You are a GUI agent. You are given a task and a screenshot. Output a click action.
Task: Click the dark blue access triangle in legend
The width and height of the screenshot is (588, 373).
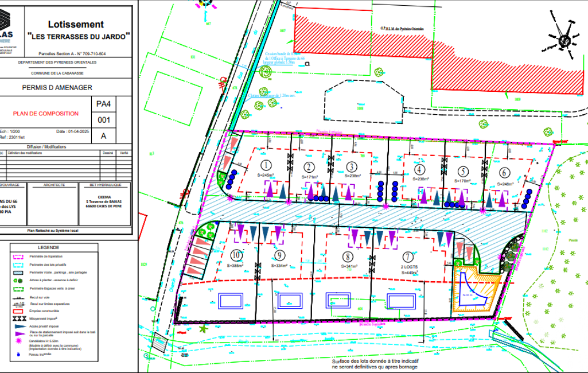pyautogui.click(x=20, y=325)
